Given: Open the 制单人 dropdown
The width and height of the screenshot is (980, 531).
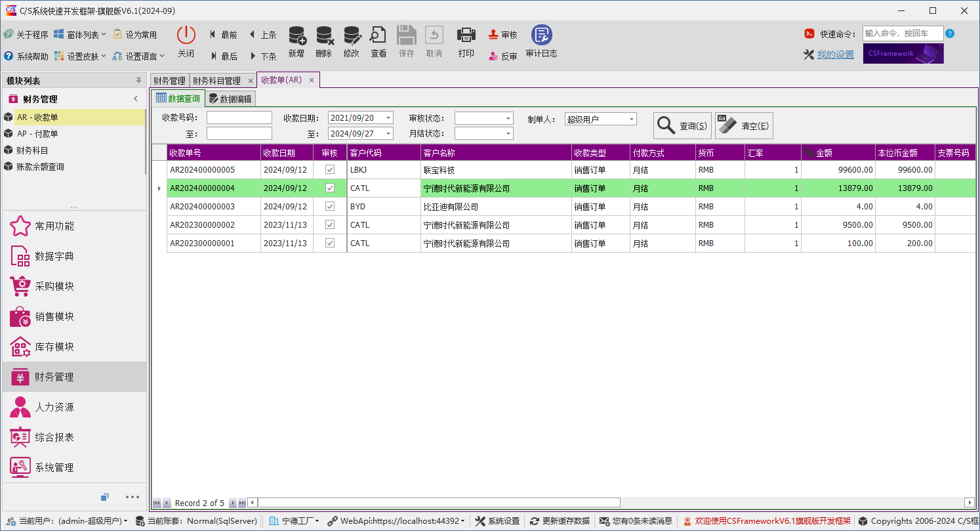Looking at the screenshot, I should click(632, 119).
